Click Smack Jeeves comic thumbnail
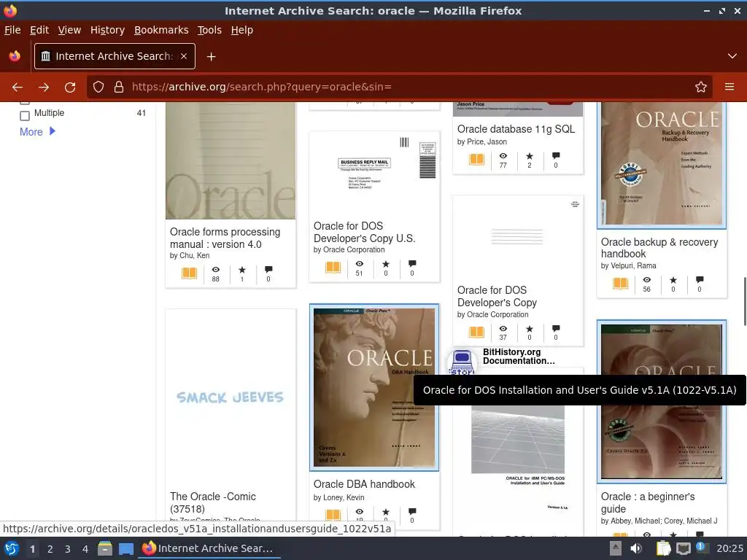The height and width of the screenshot is (560, 747). click(x=231, y=397)
